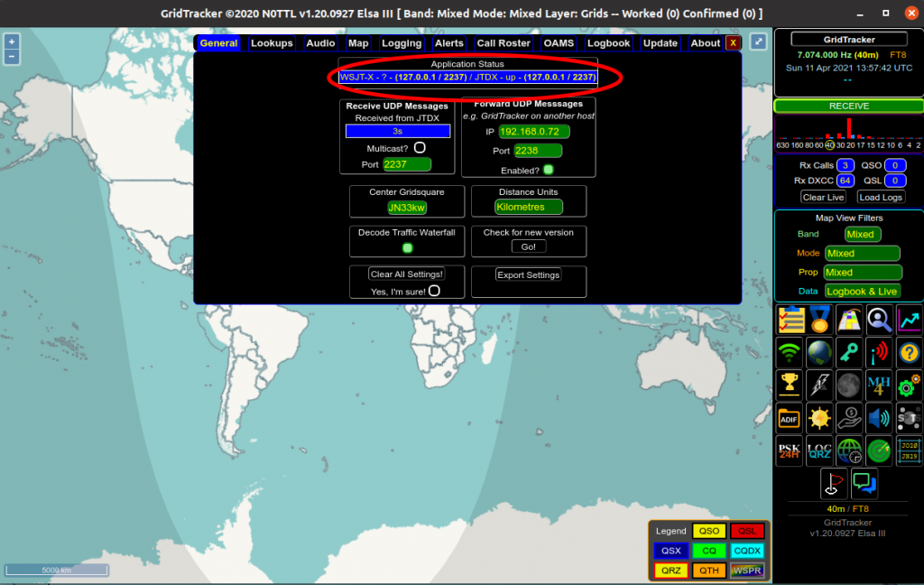Click the LOG QRZ icon
924x585 pixels.
(x=819, y=451)
